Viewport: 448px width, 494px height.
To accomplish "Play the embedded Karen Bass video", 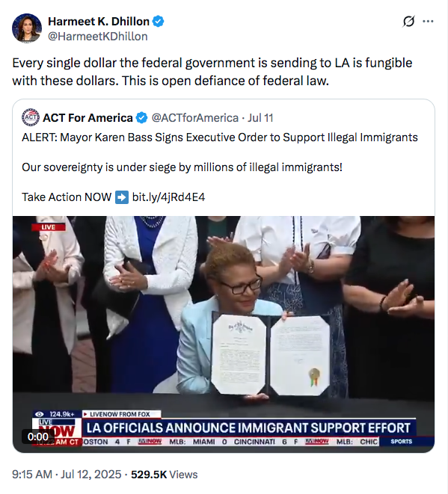I will pos(224,334).
